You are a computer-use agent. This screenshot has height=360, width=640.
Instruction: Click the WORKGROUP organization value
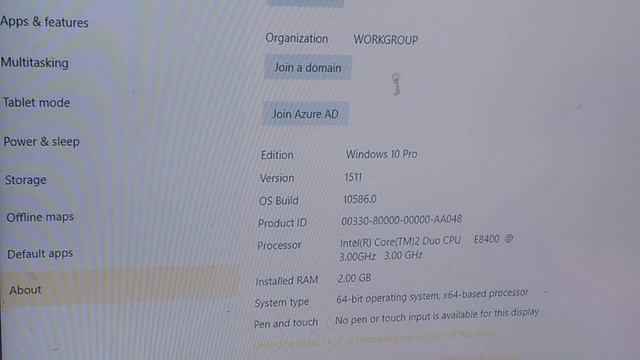point(386,40)
